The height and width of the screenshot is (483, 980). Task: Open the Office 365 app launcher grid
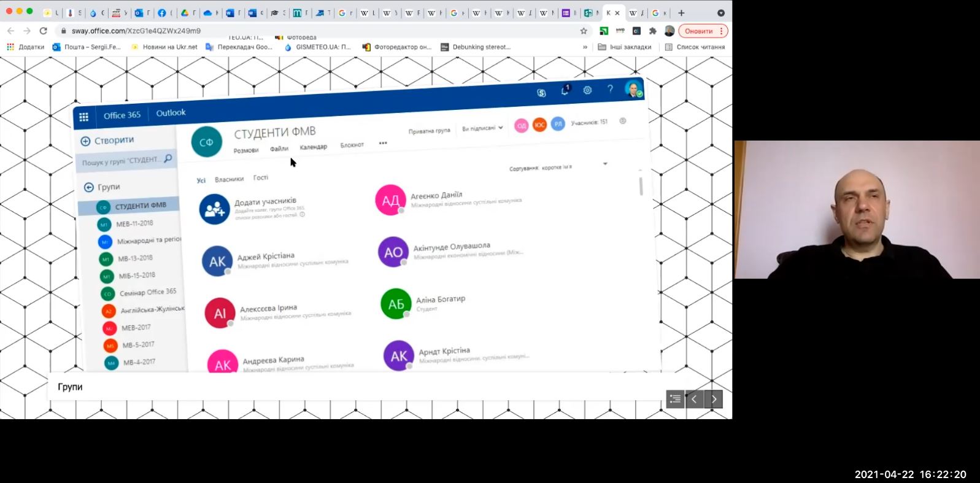83,117
